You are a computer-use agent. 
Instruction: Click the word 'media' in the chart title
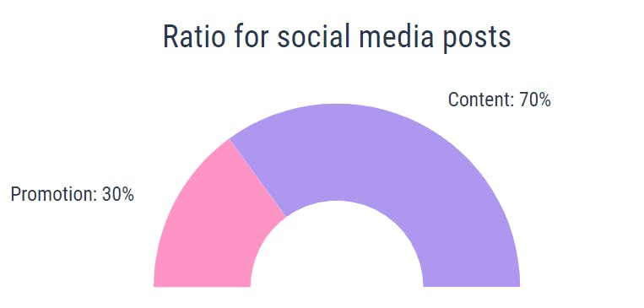click(396, 36)
